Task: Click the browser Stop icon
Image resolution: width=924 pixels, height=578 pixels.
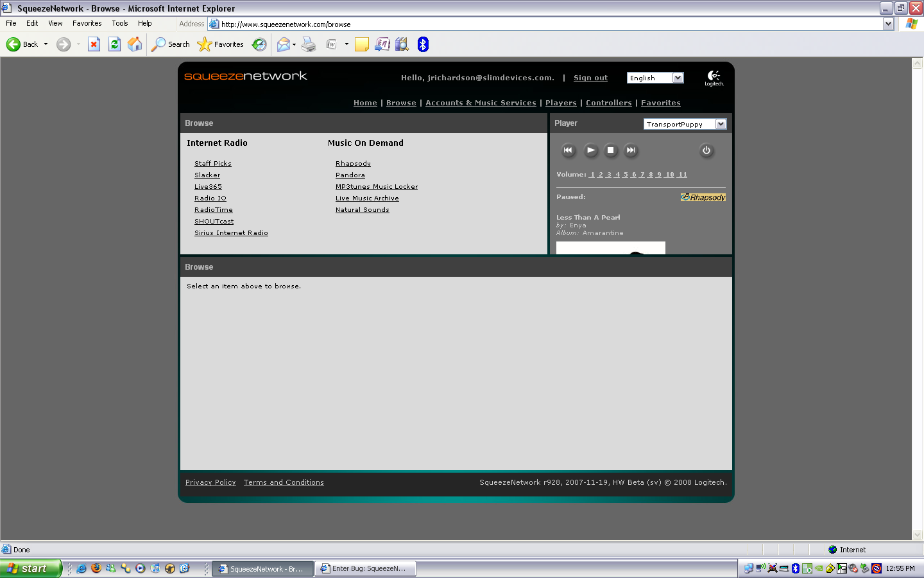Action: [x=94, y=44]
